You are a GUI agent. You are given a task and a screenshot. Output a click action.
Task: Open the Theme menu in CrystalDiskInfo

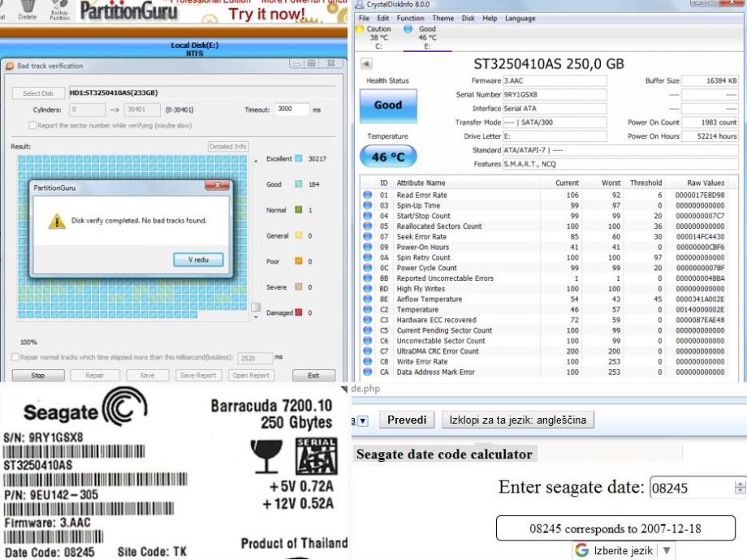[443, 18]
